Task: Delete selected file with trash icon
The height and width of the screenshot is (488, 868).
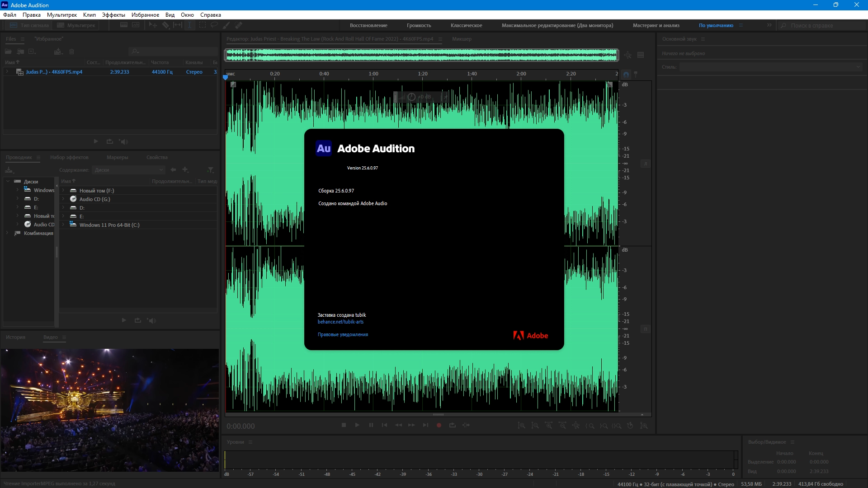Action: pyautogui.click(x=71, y=52)
